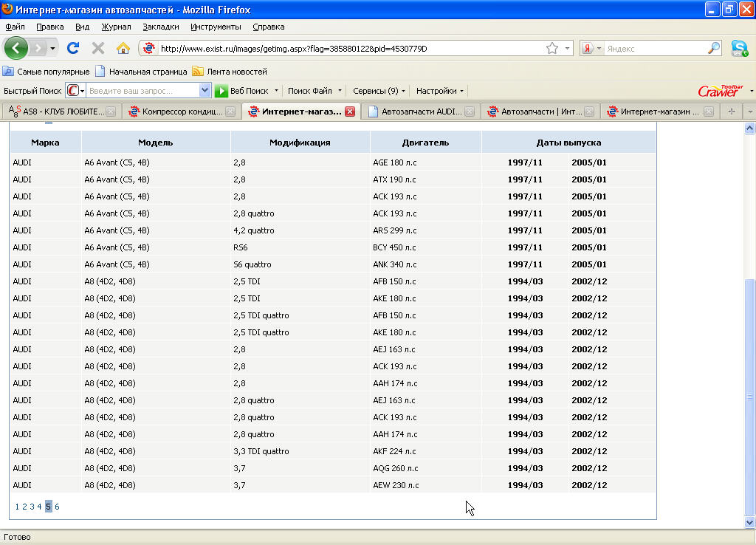Open the Инструменты menu
The image size is (756, 545).
tap(216, 27)
